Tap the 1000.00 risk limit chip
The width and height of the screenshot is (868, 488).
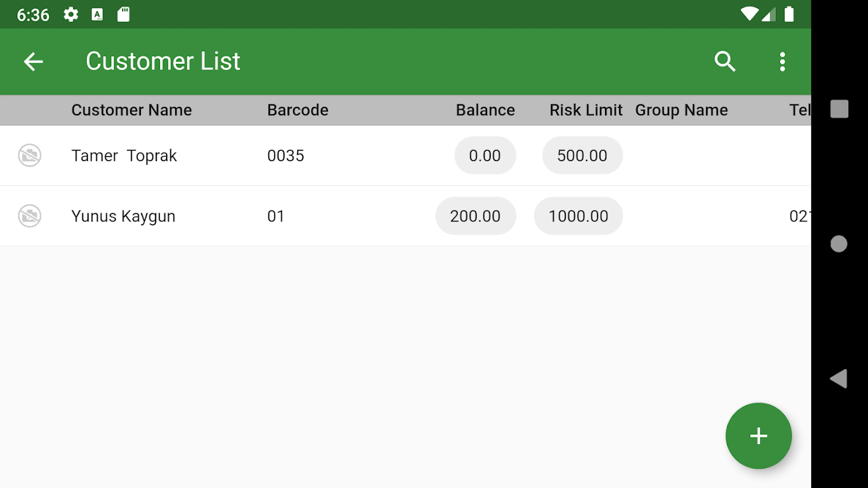point(578,216)
